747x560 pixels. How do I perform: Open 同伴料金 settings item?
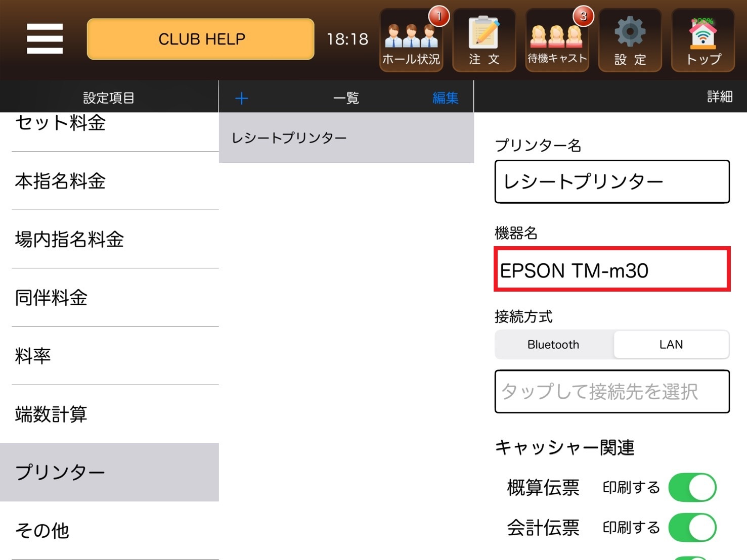click(109, 297)
